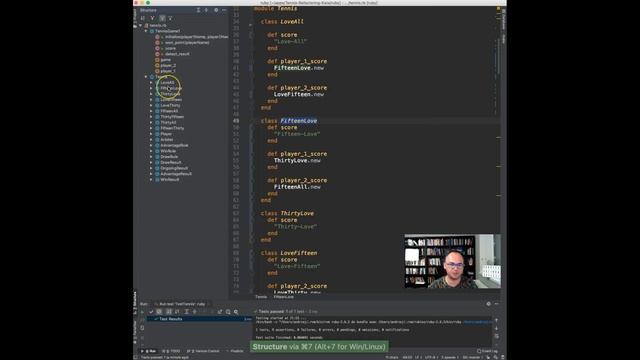Collapse the Tennis module node
The height and width of the screenshot is (360, 640).
pos(146,77)
